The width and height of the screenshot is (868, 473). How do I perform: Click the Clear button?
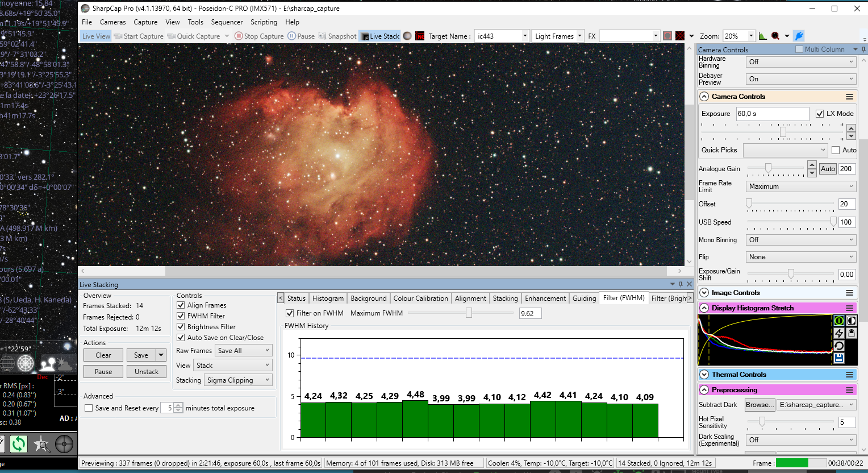click(x=103, y=355)
